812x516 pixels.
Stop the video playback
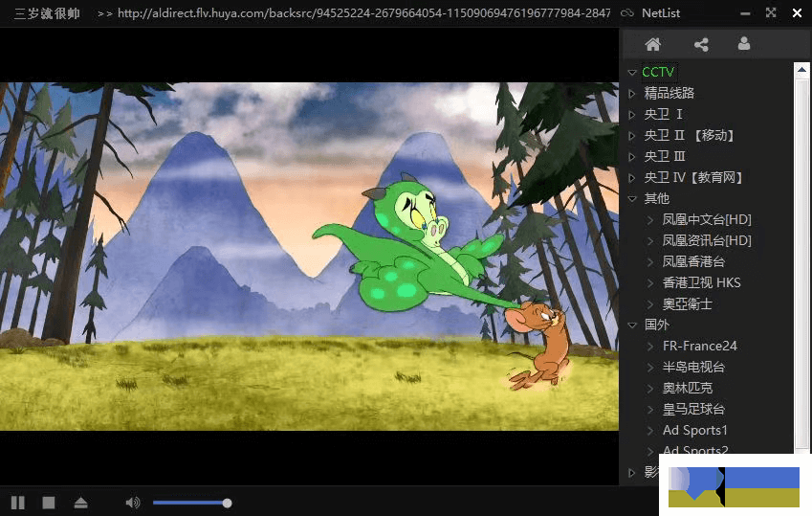pos(49,503)
